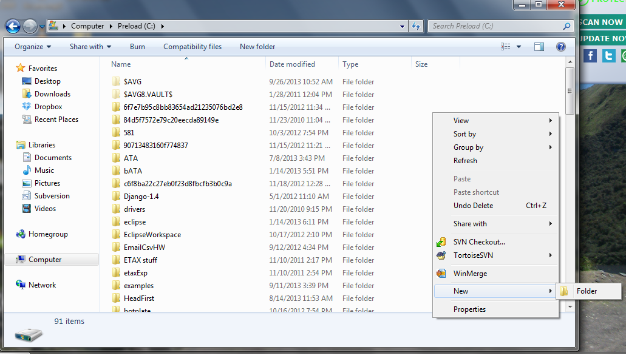Image resolution: width=626 pixels, height=364 pixels.
Task: Click the Network icon in sidebar
Action: coord(21,285)
